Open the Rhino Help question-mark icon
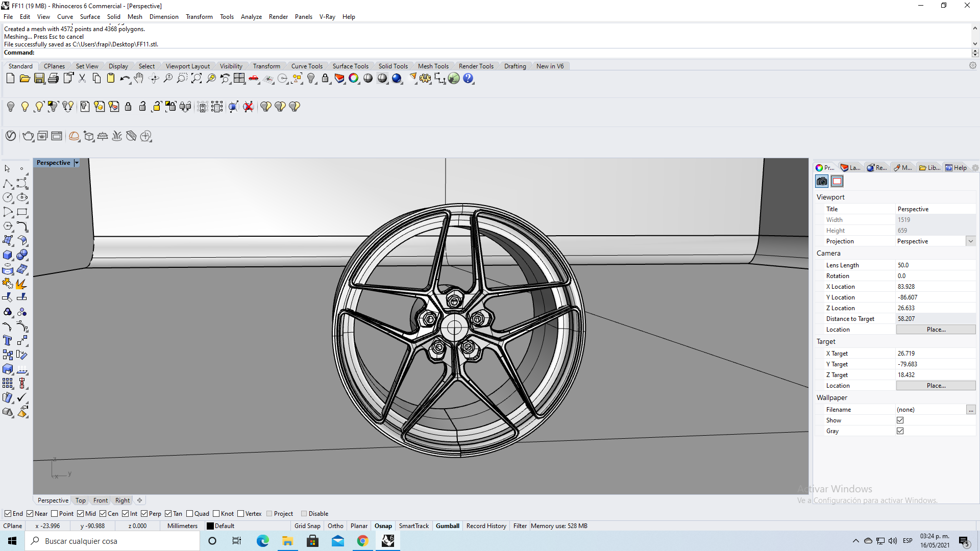Viewport: 980px width, 551px height. (x=468, y=79)
